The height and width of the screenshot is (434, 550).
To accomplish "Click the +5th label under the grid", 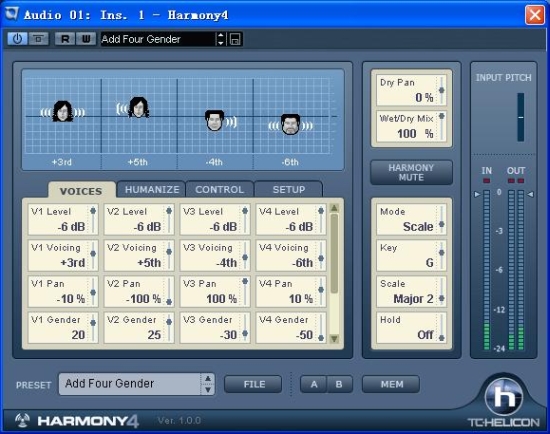I will tap(138, 162).
